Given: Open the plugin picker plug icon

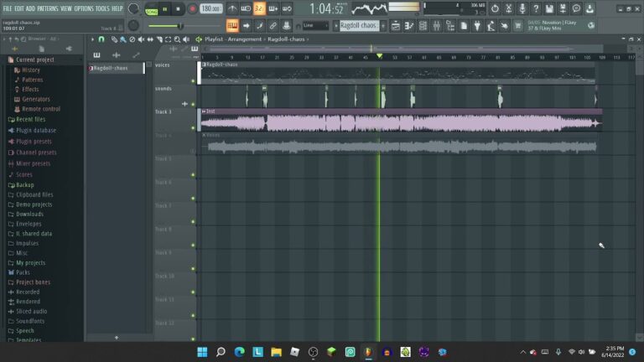Looking at the screenshot, I should [x=477, y=26].
